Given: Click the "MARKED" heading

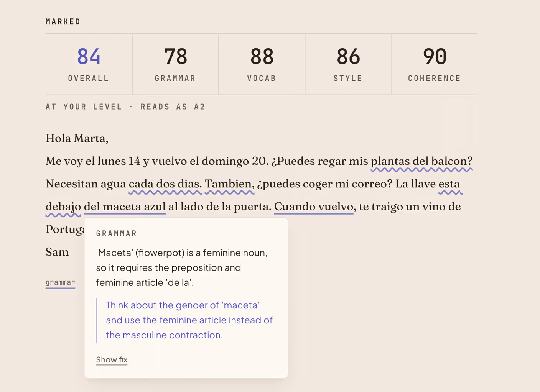Looking at the screenshot, I should point(63,21).
